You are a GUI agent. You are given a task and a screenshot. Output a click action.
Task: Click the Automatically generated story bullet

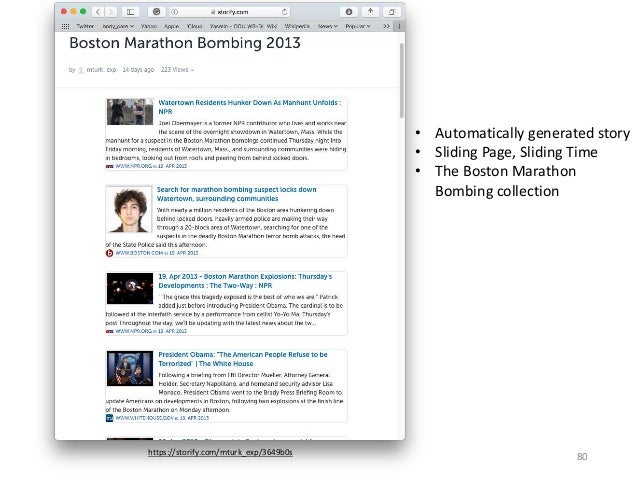[x=532, y=133]
